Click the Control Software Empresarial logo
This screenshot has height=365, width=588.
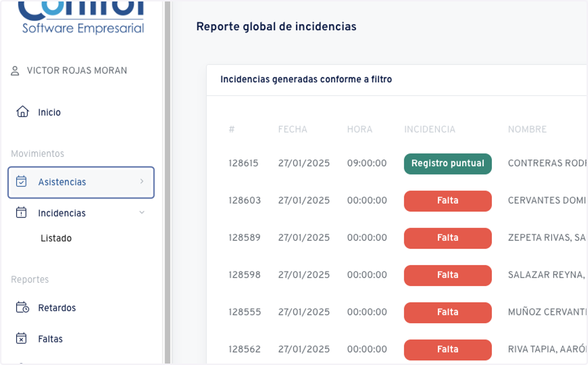(82, 17)
